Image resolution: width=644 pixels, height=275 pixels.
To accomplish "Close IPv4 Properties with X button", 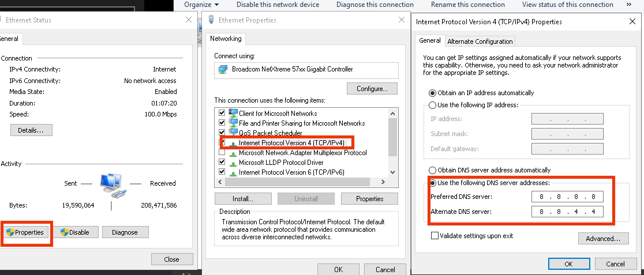I will 632,21.
